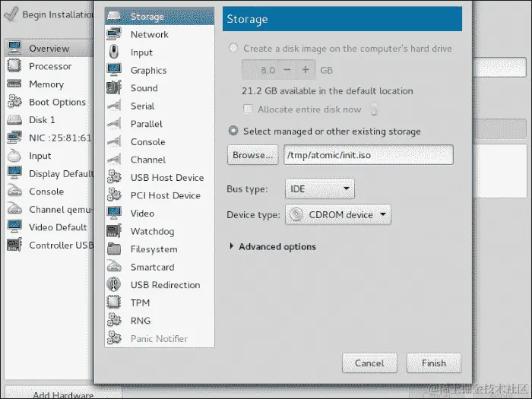Viewport: 532px width, 399px height.
Task: Click the Graphics monitor icon
Action: [x=114, y=70]
